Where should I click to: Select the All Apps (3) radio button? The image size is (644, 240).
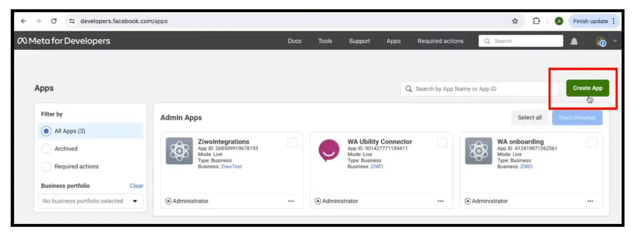click(46, 131)
